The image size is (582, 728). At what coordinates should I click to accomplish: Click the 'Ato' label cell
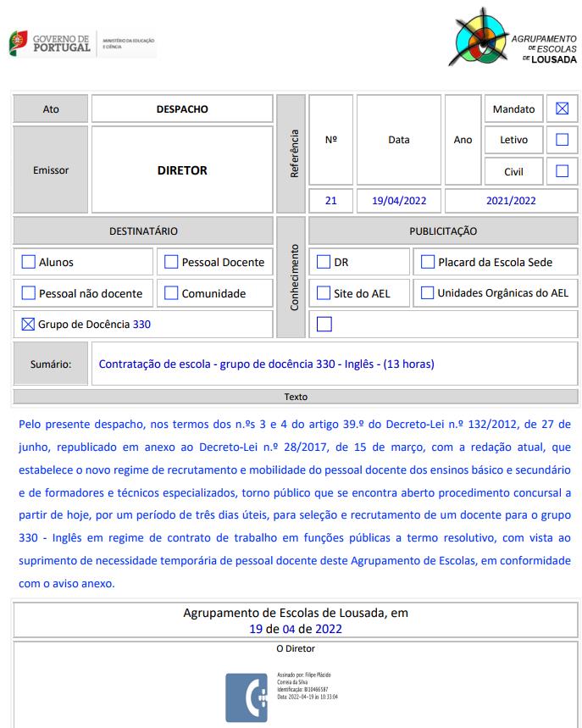pos(51,109)
